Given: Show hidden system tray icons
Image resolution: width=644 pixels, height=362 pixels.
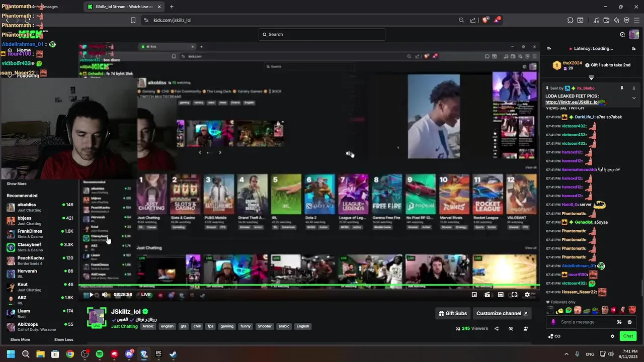Looking at the screenshot, I should click(567, 354).
